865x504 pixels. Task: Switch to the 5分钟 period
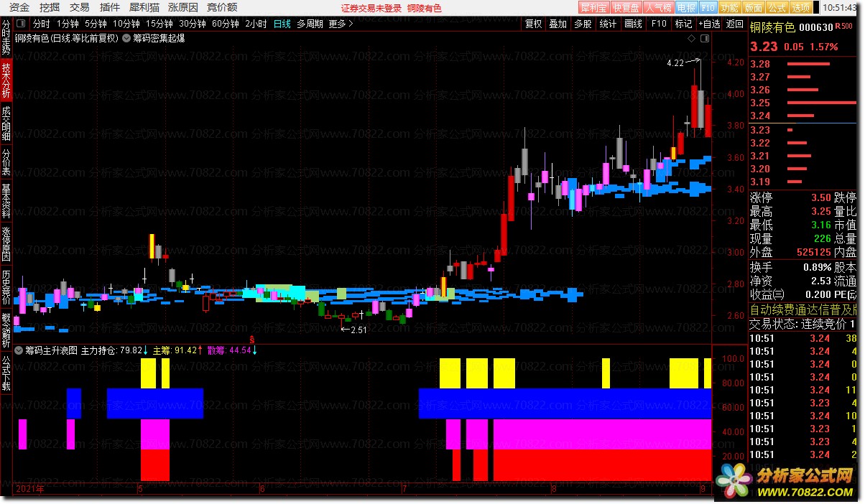(x=96, y=24)
